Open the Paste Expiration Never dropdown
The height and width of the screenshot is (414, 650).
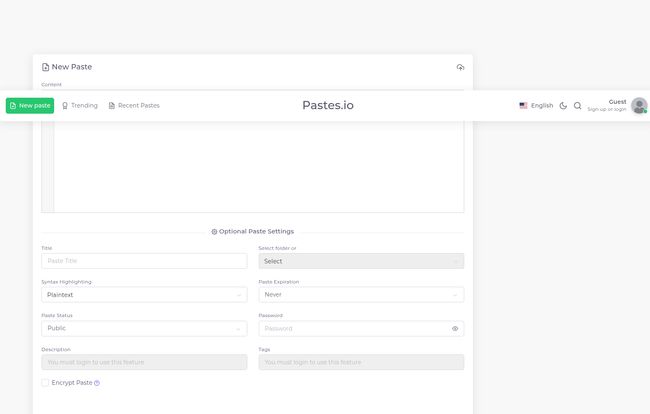[361, 295]
